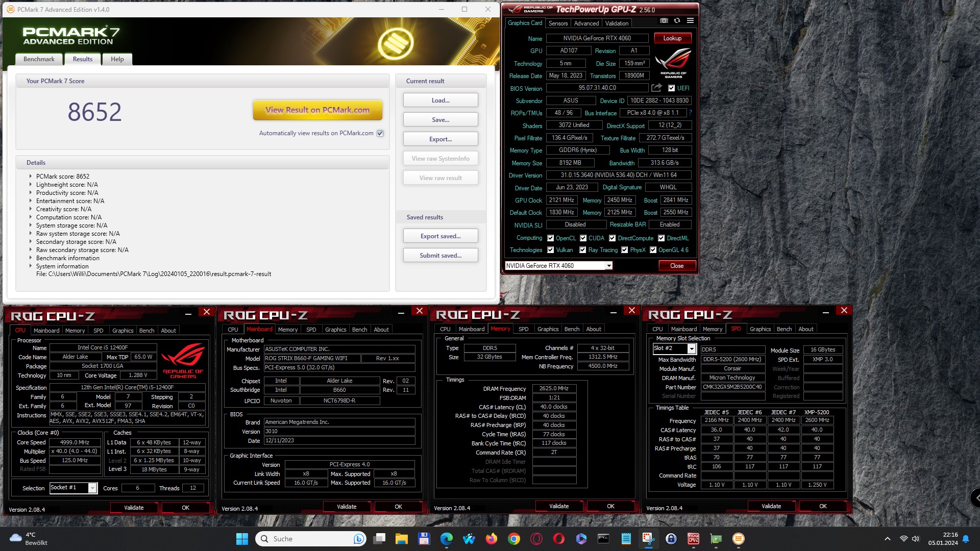Click Submit saved... button
The image size is (980, 551).
tap(440, 256)
